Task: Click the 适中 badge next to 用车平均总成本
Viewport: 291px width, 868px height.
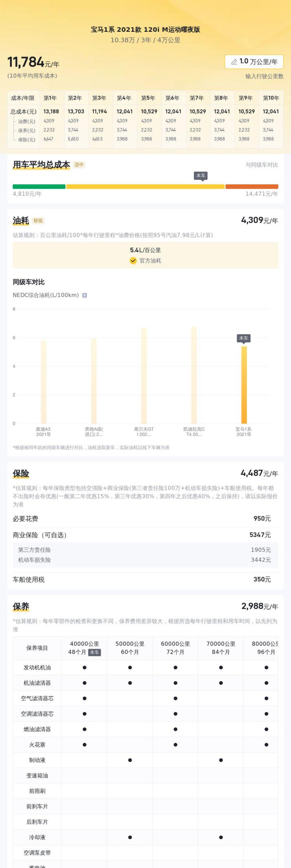Action: [79, 165]
